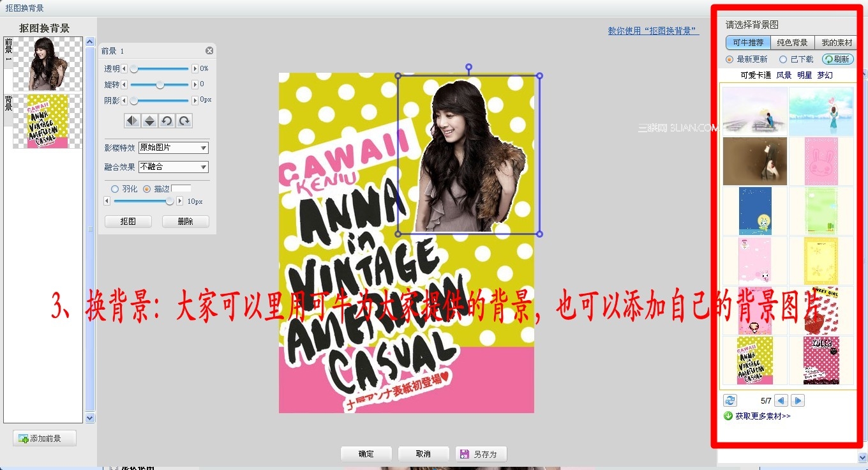Choose the 梦幻 category
This screenshot has height=470, width=868.
[x=825, y=75]
